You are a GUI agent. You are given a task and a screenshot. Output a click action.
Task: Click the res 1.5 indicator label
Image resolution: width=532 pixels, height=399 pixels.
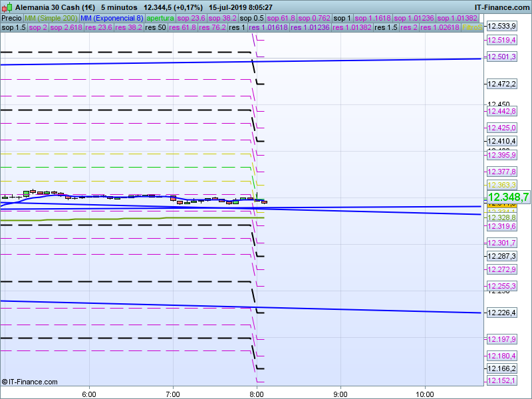click(x=385, y=28)
